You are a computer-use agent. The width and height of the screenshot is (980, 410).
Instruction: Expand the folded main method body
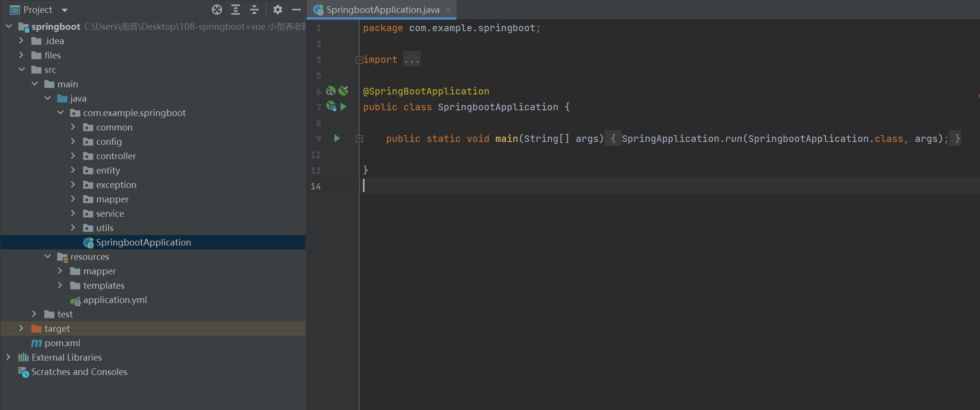(x=359, y=139)
